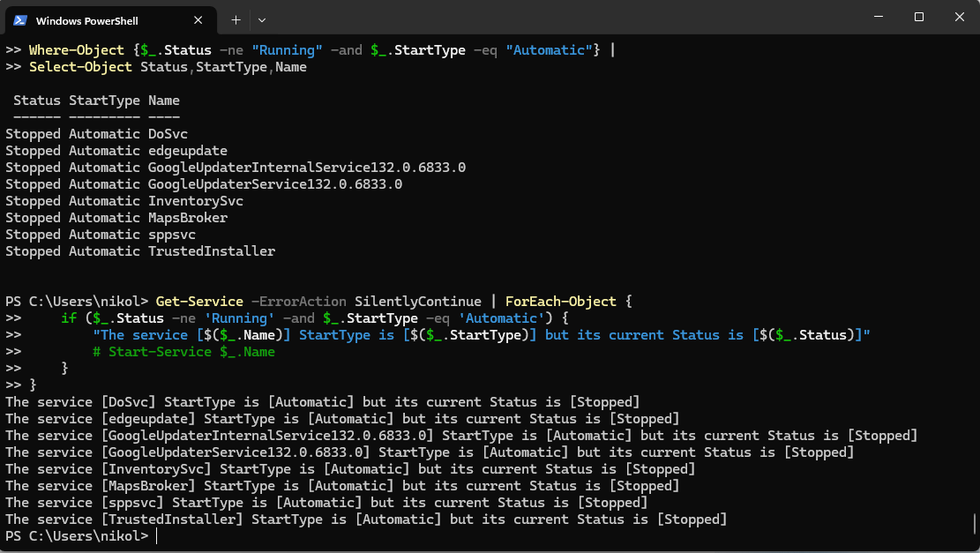Select the Windows PowerShell tab
980x553 pixels.
tap(110, 20)
